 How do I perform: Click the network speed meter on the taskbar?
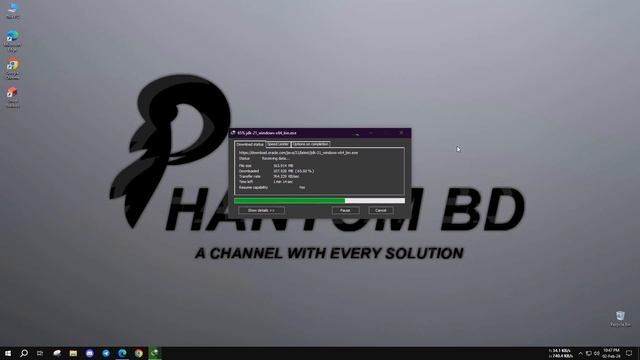click(x=561, y=353)
